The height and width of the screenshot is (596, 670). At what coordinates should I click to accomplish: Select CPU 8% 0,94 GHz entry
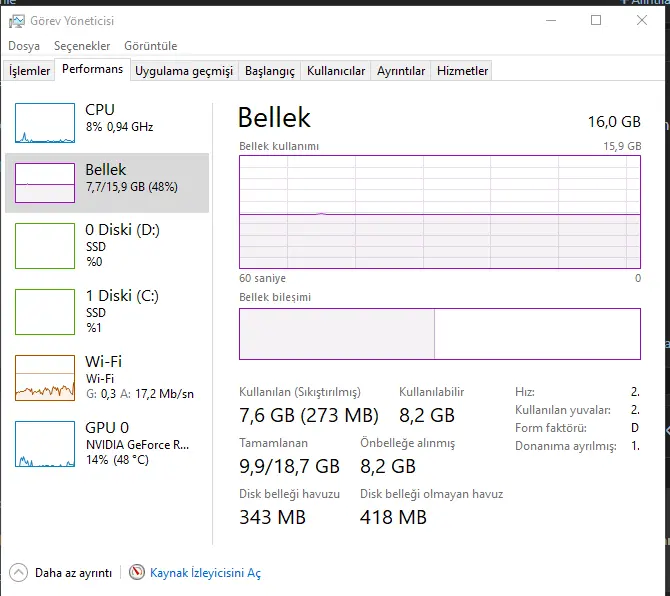pos(107,123)
